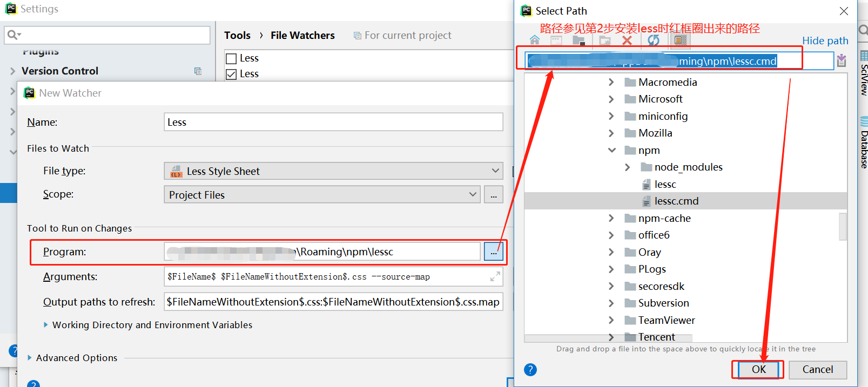This screenshot has width=868, height=387.
Task: Expand the node_modules folder
Action: point(627,167)
